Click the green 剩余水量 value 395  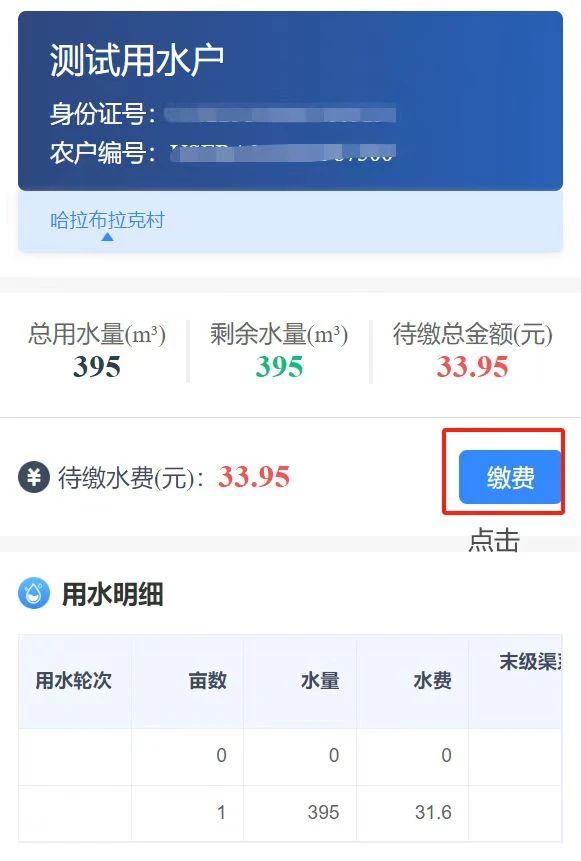click(x=279, y=366)
